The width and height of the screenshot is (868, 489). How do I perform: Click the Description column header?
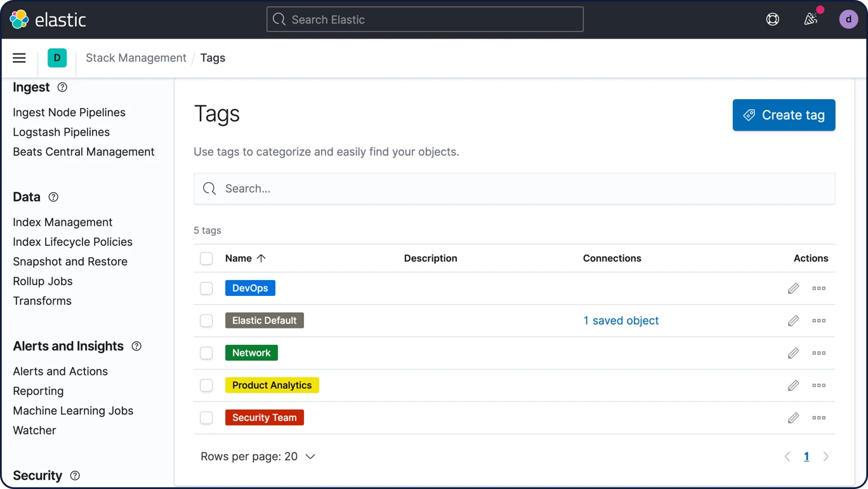tap(431, 258)
